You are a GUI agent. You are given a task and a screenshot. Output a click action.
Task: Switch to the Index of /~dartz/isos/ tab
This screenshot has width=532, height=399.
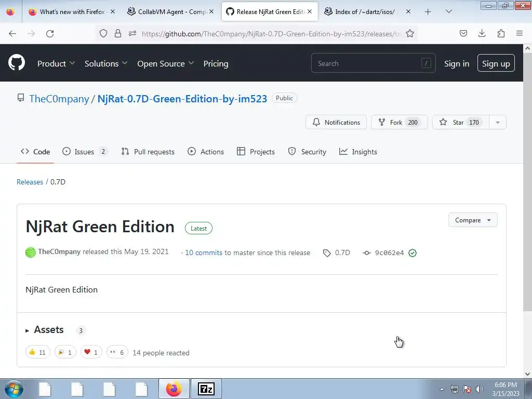[367, 12]
